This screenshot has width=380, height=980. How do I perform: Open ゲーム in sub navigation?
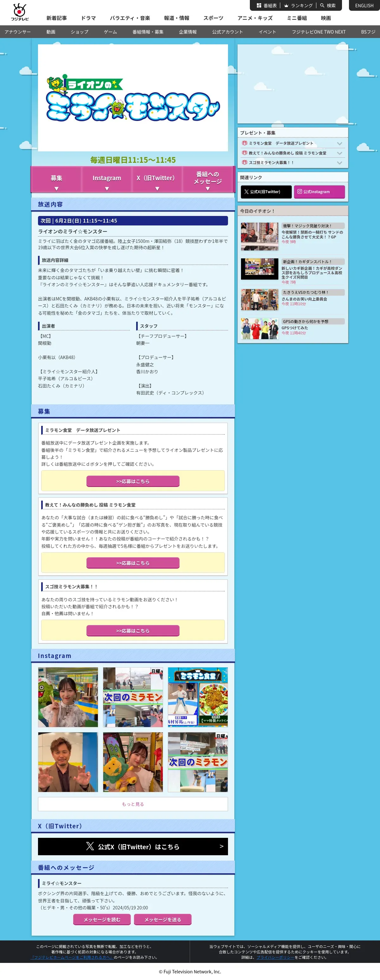110,32
